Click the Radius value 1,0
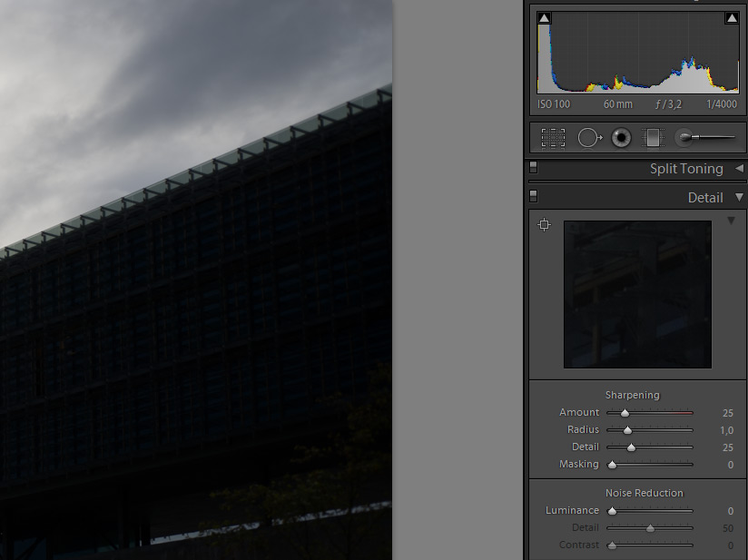This screenshot has width=748, height=560. [x=726, y=430]
